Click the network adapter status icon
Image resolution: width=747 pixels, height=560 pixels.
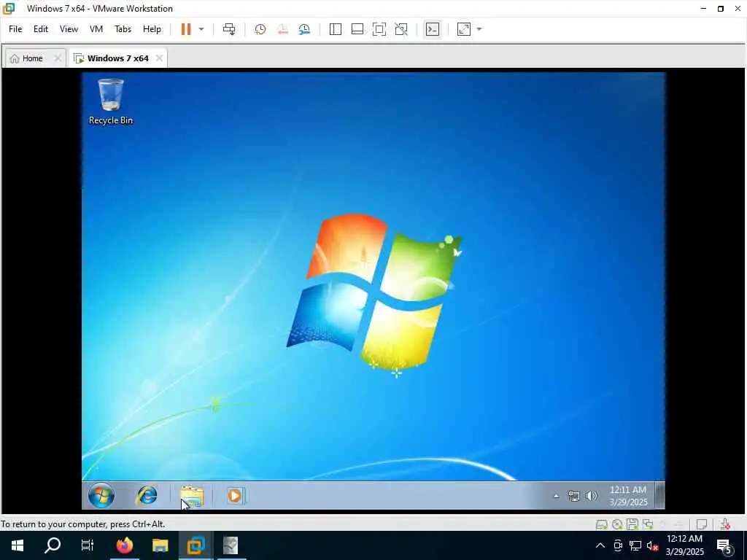[x=648, y=524]
